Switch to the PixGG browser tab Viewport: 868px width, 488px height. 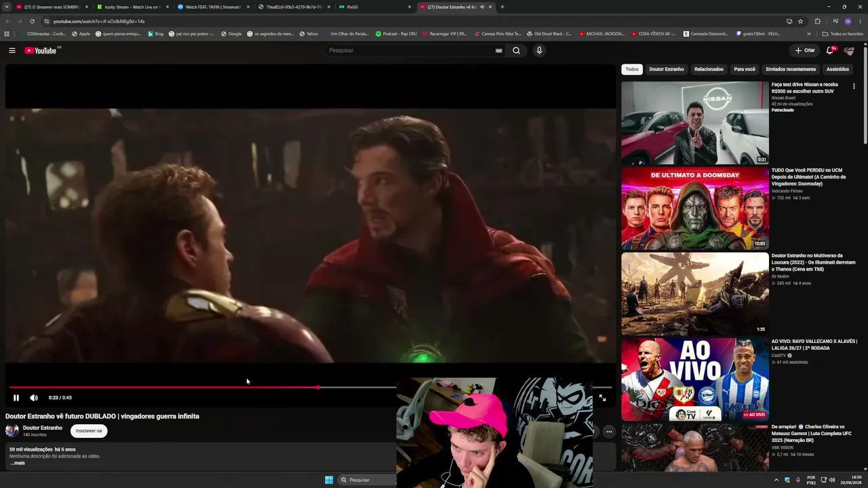click(x=375, y=7)
